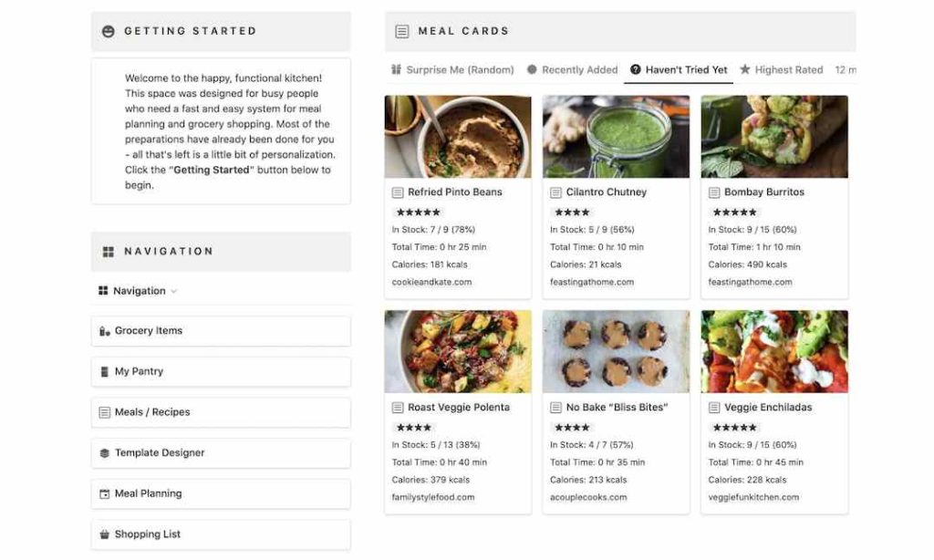Image resolution: width=934 pixels, height=560 pixels.
Task: Click the clock icon beside Getting Started
Action: point(107,30)
